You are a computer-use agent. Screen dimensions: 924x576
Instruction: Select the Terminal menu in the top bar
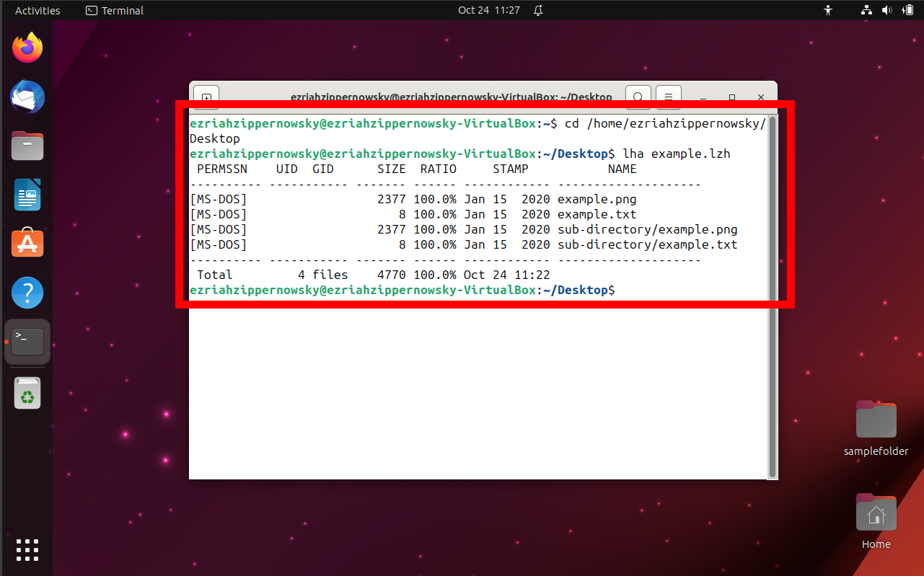click(x=114, y=10)
